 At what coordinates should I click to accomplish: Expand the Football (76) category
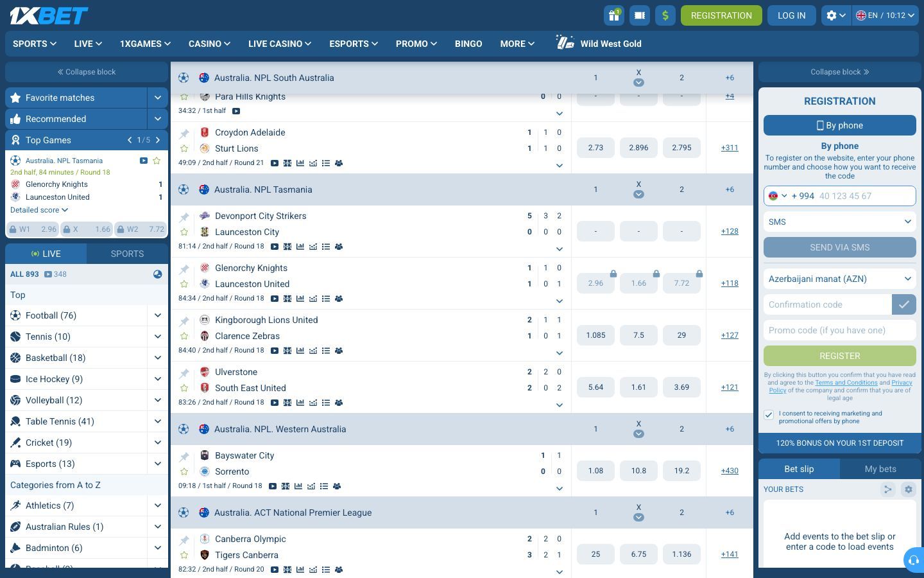pyautogui.click(x=158, y=315)
